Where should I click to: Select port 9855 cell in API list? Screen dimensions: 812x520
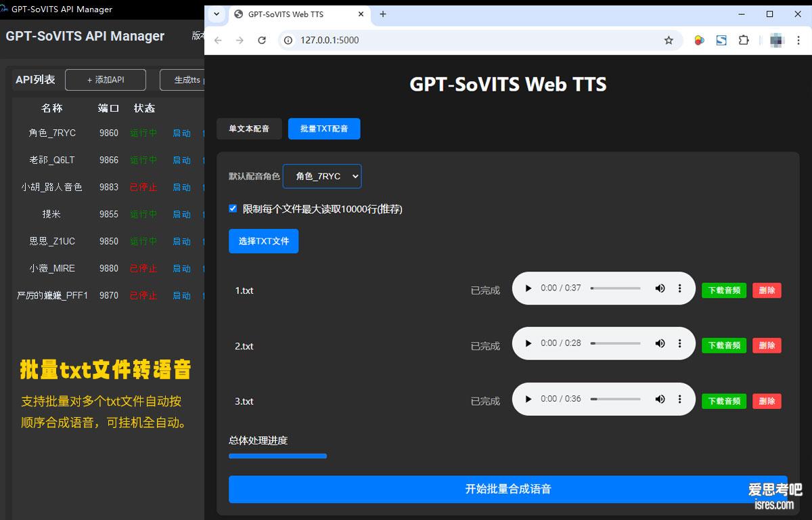(109, 214)
